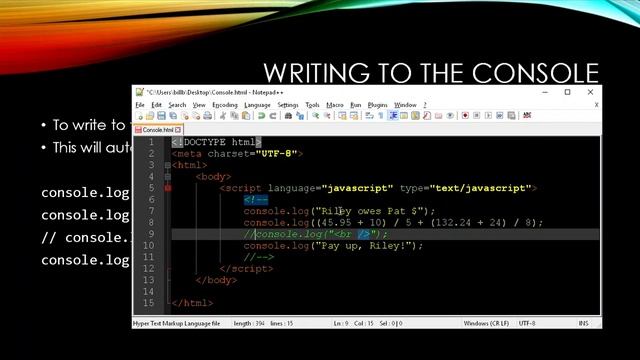
Task: Zoom in using the magnifier plus icon
Action: (316, 116)
